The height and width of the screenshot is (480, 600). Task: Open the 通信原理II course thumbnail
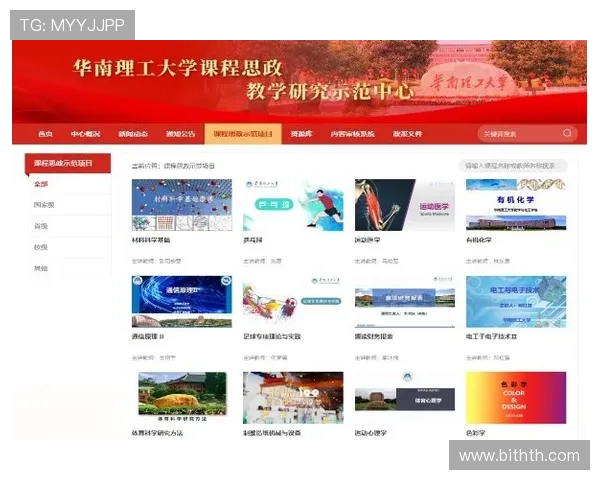point(182,302)
